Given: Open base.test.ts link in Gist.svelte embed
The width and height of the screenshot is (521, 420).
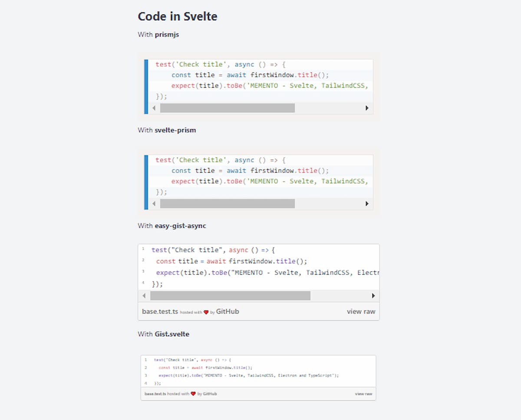Looking at the screenshot, I should 155,394.
